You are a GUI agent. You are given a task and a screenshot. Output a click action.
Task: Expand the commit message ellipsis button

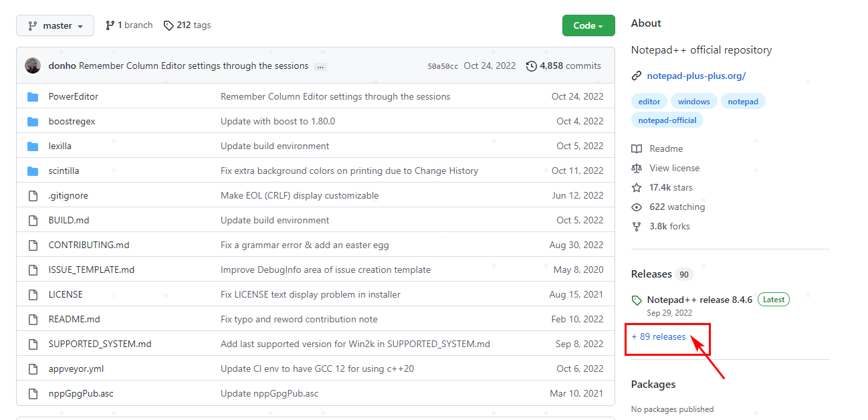pos(320,66)
